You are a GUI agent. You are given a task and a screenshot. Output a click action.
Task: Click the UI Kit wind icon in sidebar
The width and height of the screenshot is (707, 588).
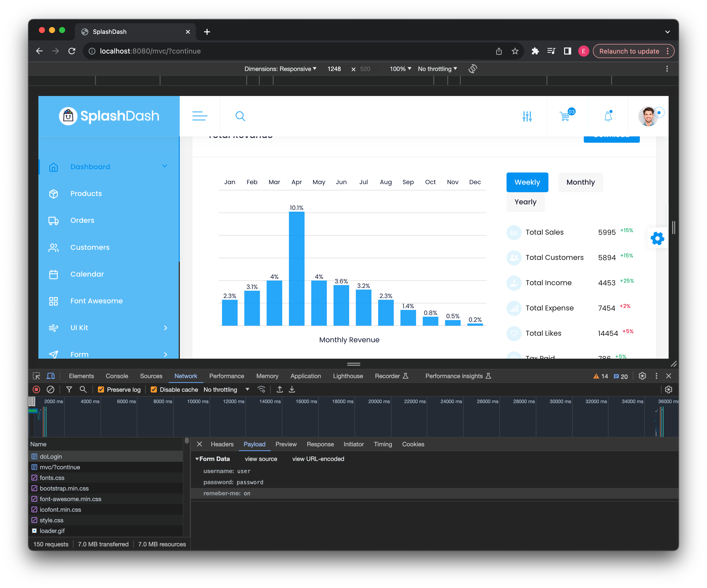[54, 328]
